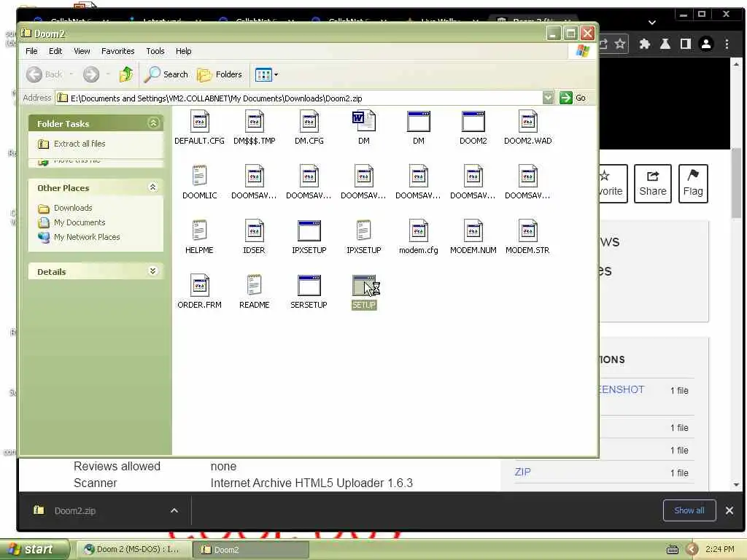Collapse the Folder Tasks panel
Screen dimensions: 747x560
pyautogui.click(x=153, y=123)
